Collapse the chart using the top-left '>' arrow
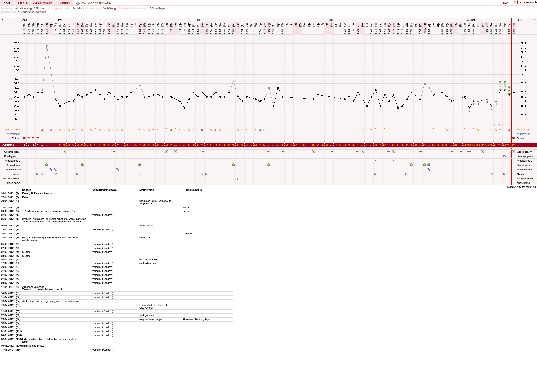 click(x=2, y=20)
